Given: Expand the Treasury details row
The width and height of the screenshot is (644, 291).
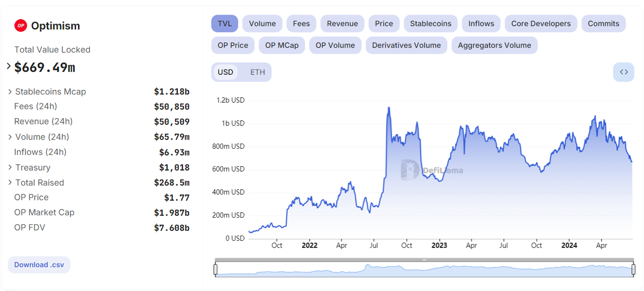Looking at the screenshot, I should (10, 167).
